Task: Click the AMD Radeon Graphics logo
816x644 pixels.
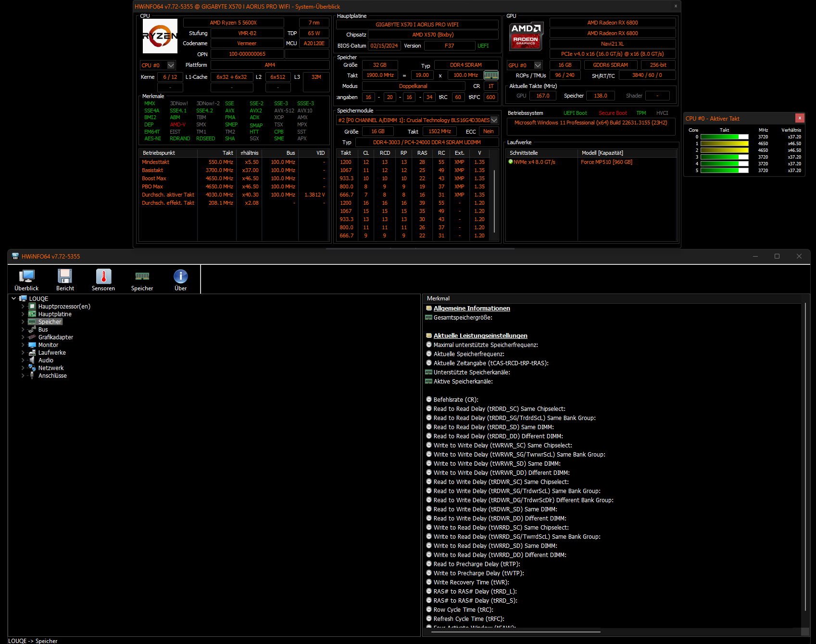Action: [526, 36]
